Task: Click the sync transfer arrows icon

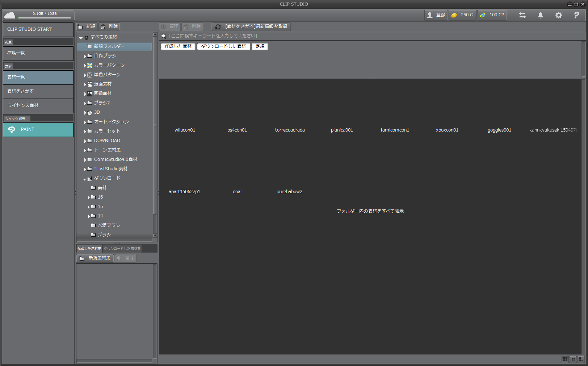Action: click(x=522, y=15)
